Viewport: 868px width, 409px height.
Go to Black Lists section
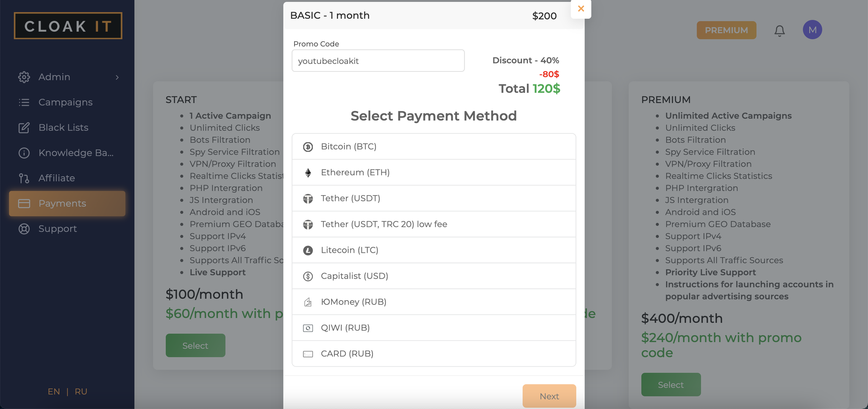[x=63, y=127]
